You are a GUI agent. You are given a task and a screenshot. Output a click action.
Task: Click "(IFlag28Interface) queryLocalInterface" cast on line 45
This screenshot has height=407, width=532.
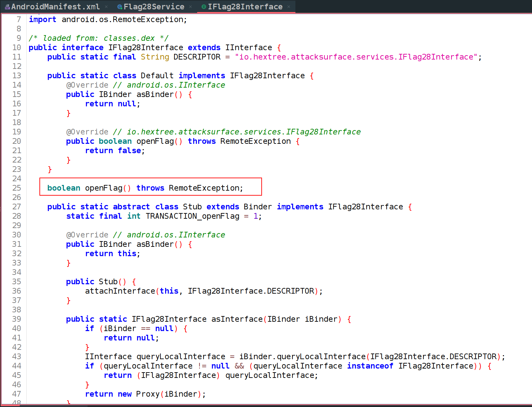pyautogui.click(x=226, y=375)
